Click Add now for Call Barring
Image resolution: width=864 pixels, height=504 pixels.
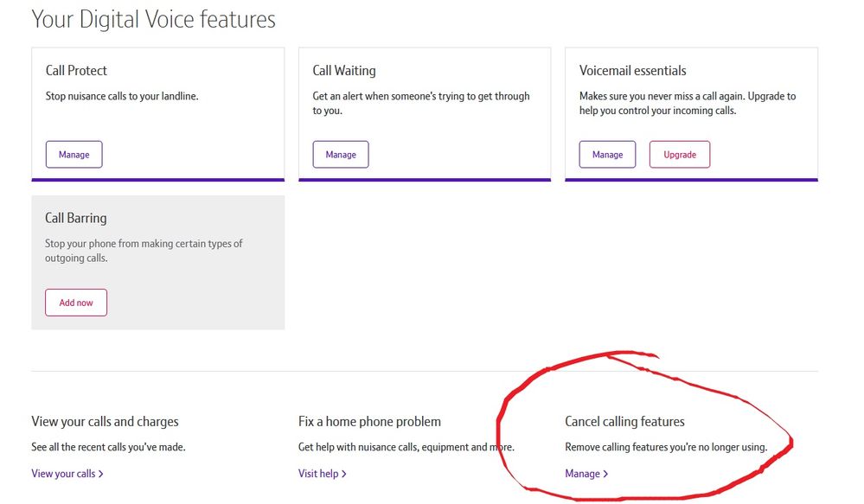(76, 303)
